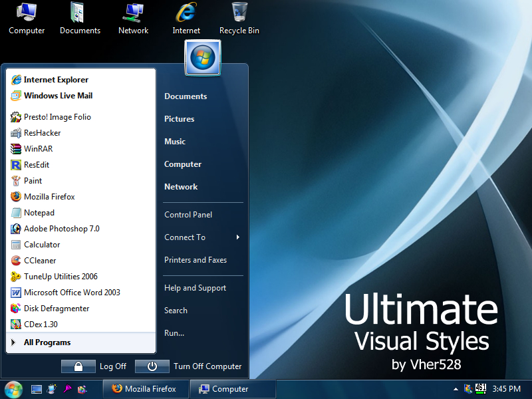
Task: Expand the Connect To submenu arrow
Action: click(x=238, y=237)
